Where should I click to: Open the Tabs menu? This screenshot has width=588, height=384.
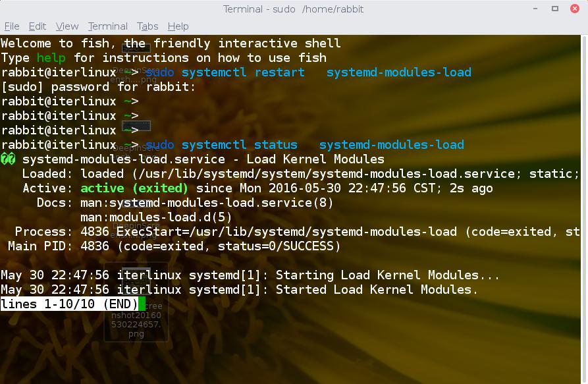[147, 26]
